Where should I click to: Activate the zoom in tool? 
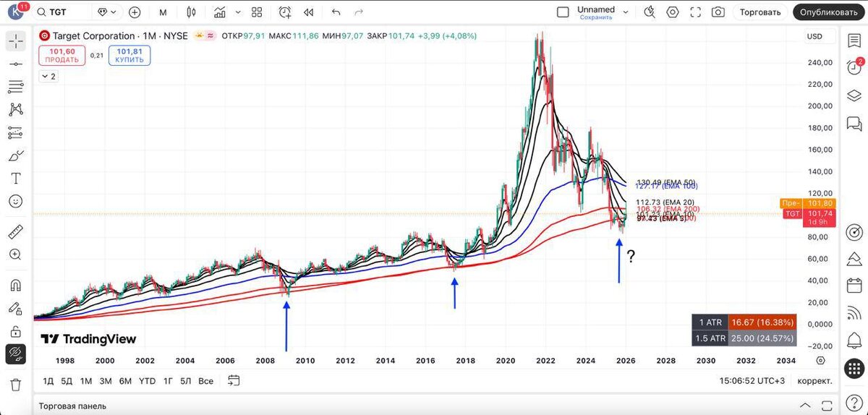(x=16, y=254)
